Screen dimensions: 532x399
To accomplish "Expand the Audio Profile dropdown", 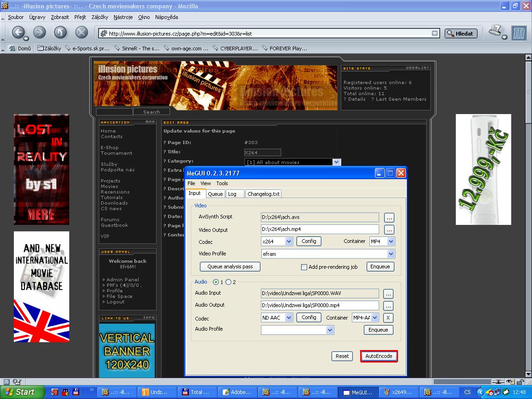I will click(x=330, y=330).
